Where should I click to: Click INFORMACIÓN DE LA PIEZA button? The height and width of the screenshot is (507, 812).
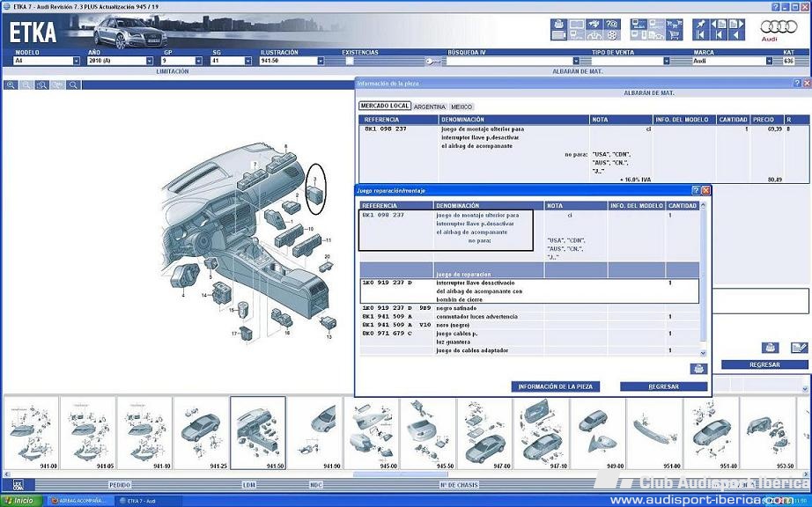click(555, 386)
